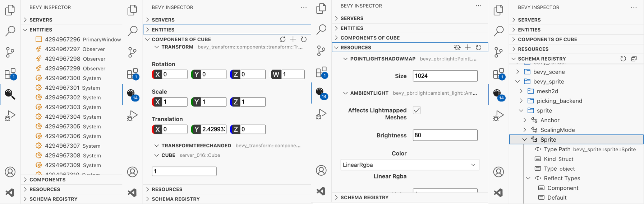Image resolution: width=644 pixels, height=204 pixels.
Task: Open the Search icon in the first sidebar
Action: click(10, 31)
